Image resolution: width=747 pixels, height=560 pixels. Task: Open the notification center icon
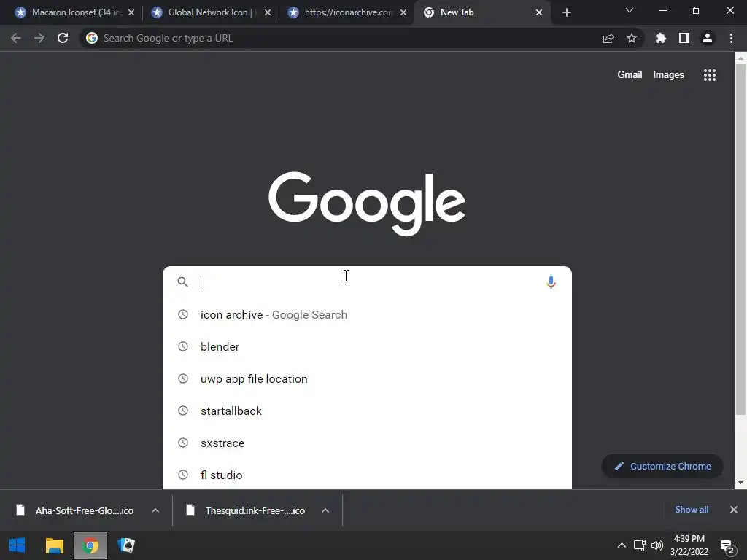(x=727, y=547)
